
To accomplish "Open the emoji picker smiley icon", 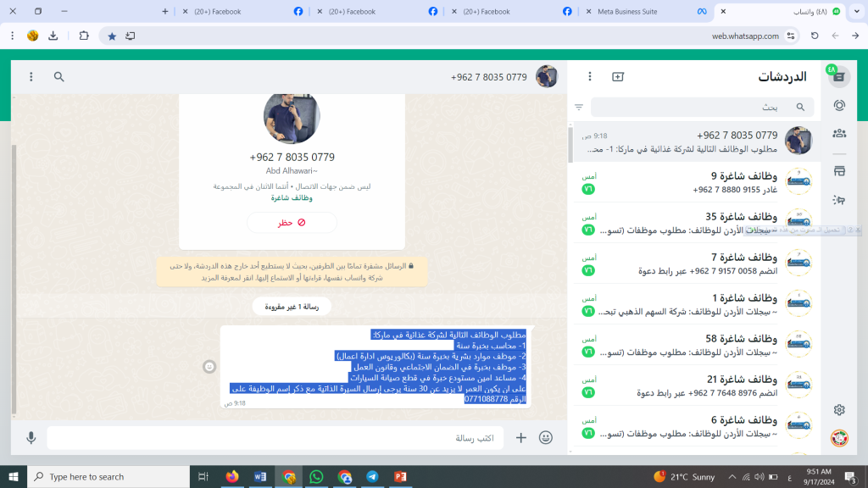I will point(546,438).
